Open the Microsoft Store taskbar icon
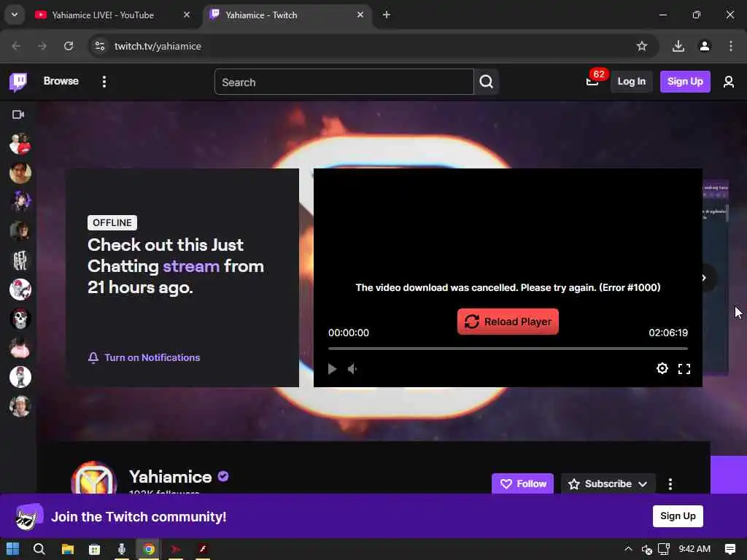747x560 pixels. [x=94, y=549]
